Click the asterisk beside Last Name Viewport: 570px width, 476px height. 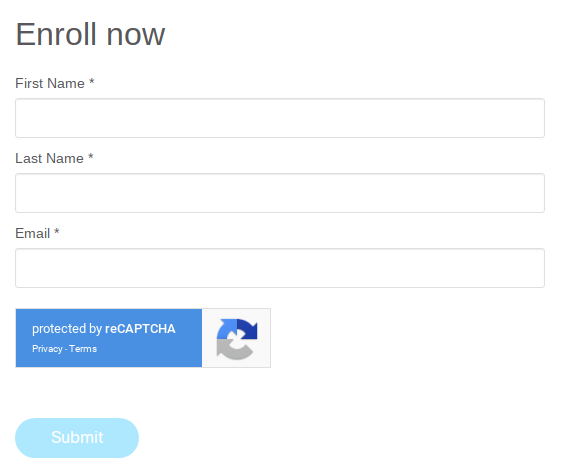pos(91,156)
